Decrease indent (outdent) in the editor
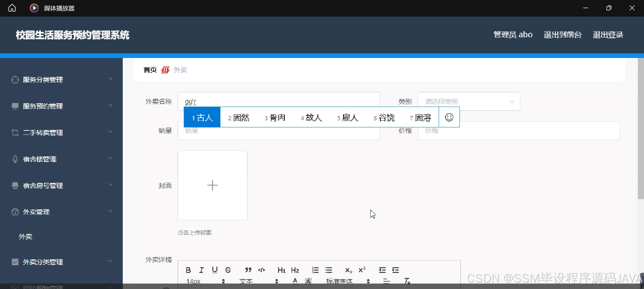 click(x=382, y=270)
